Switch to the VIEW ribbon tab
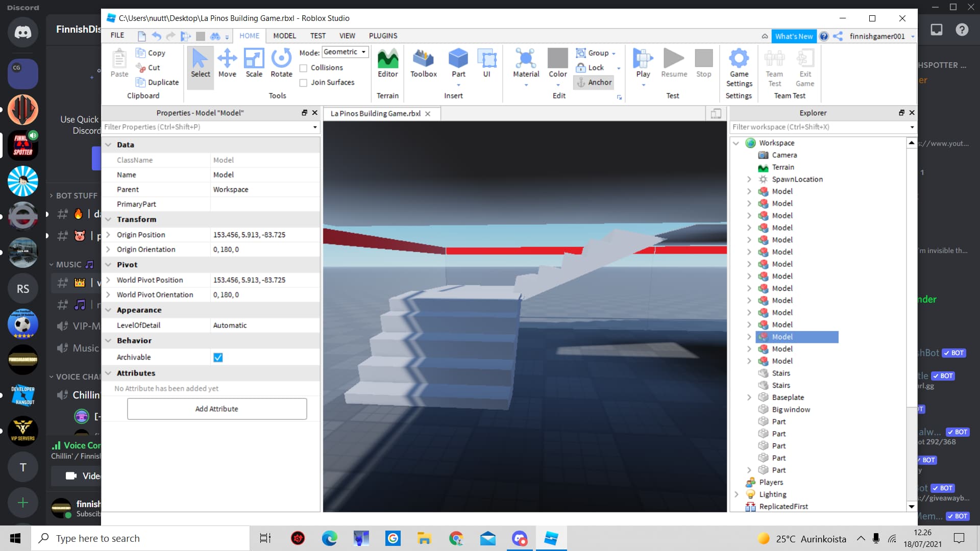 point(347,36)
